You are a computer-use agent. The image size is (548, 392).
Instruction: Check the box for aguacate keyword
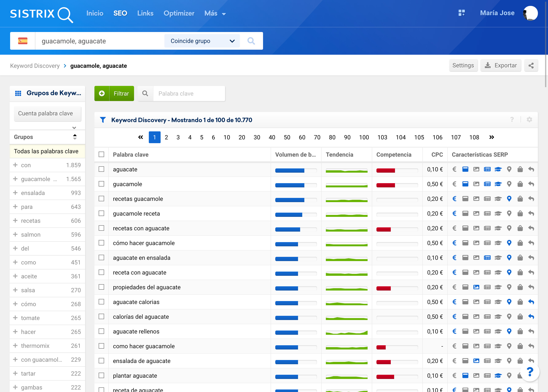[101, 169]
